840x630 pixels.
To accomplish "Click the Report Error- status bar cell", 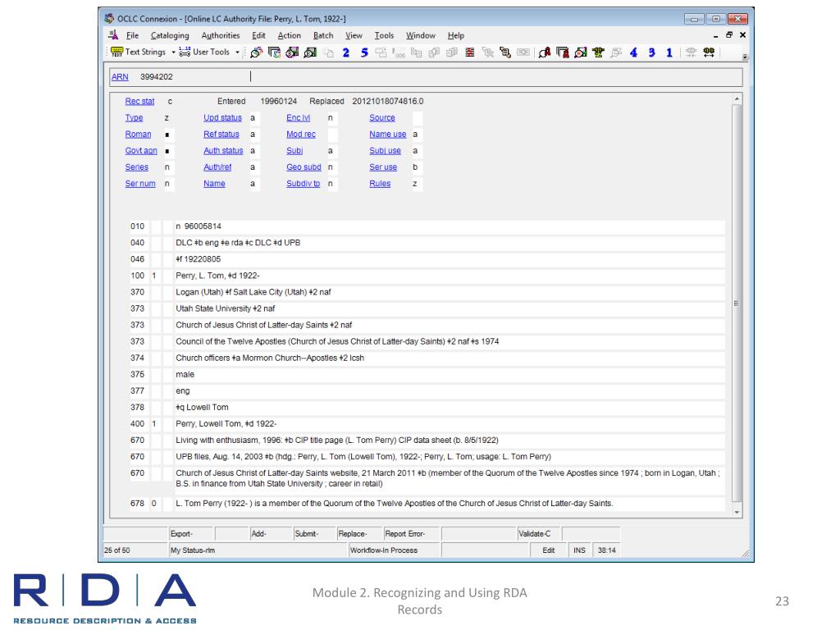I will pos(412,534).
